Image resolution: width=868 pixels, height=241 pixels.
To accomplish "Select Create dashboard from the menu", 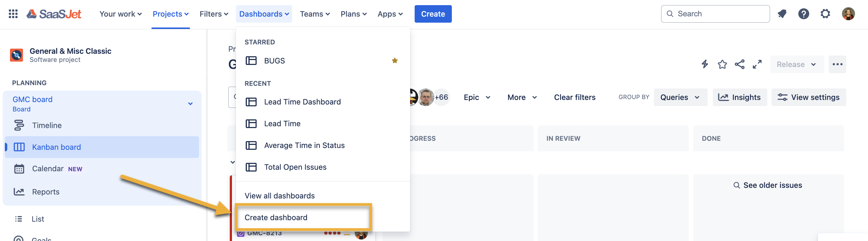I will [276, 217].
